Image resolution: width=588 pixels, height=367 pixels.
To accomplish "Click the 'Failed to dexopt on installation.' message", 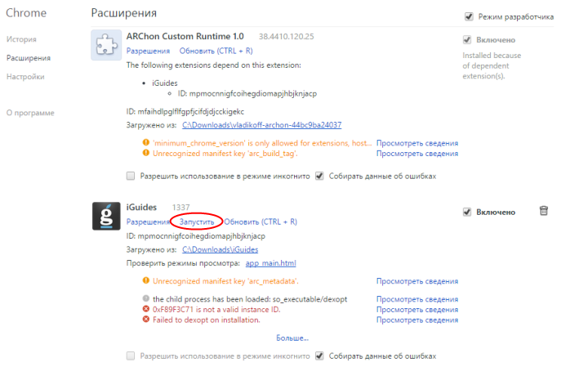I will [x=207, y=320].
